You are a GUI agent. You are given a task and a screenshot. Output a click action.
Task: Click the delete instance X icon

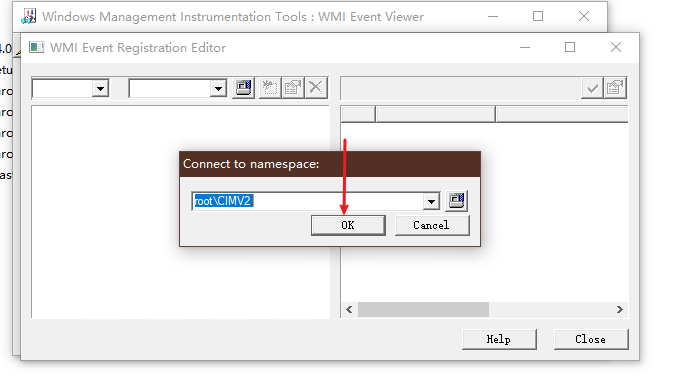pos(316,88)
